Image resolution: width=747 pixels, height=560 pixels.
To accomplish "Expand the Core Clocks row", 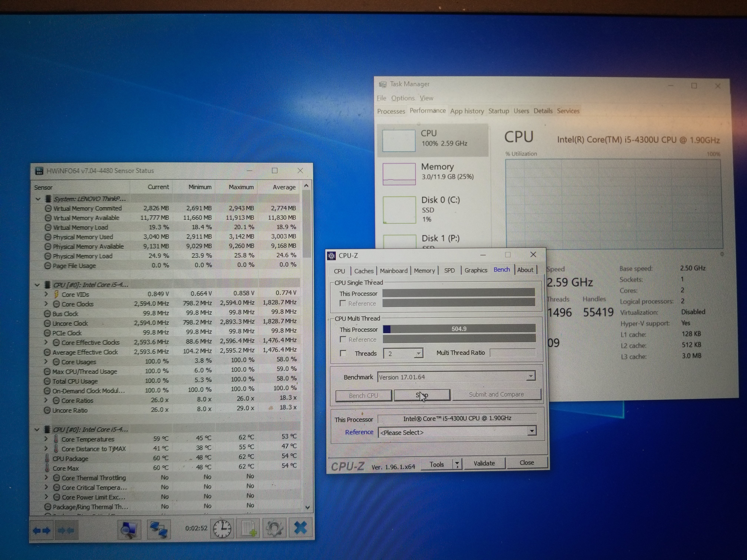I will (46, 304).
